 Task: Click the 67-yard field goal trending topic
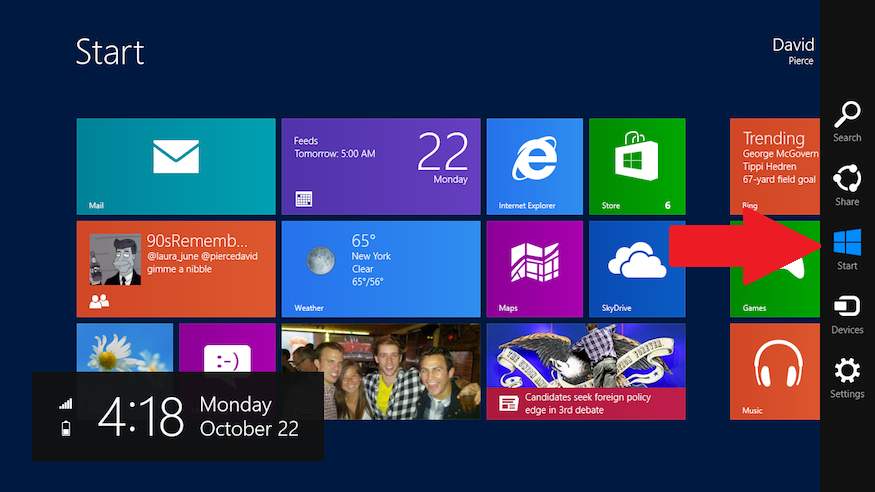pos(779,180)
